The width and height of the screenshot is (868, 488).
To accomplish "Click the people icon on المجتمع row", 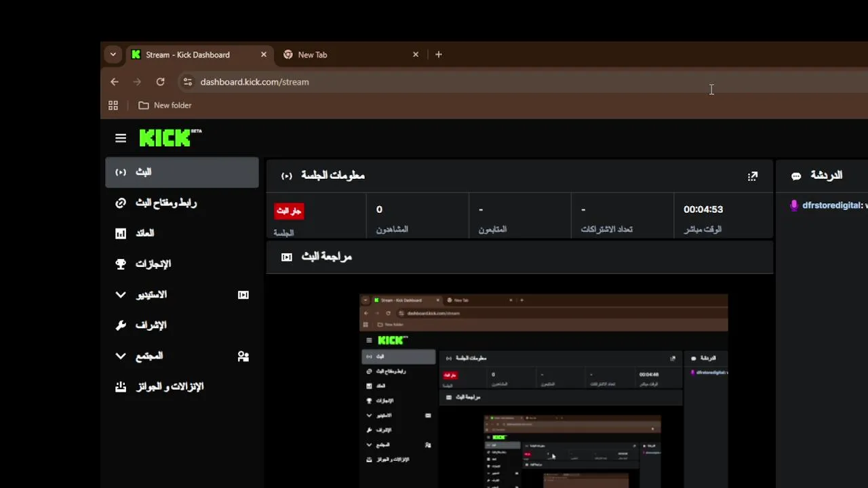I will (x=243, y=356).
